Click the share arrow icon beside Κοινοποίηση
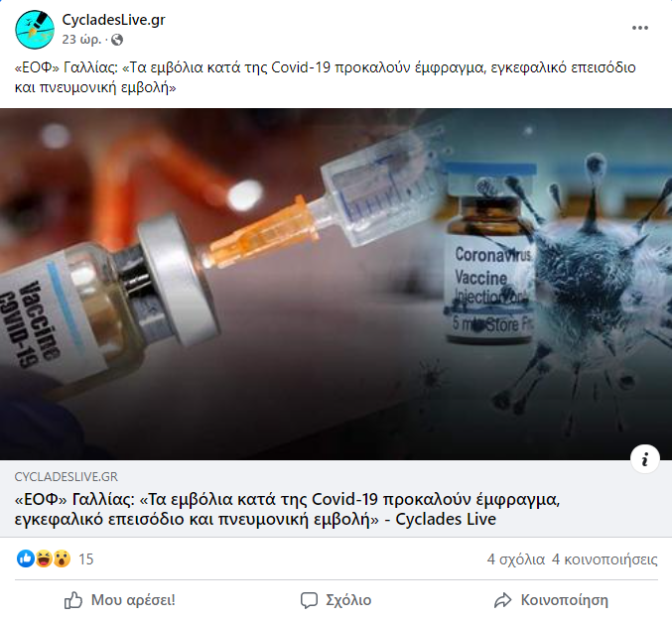The width and height of the screenshot is (672, 619). click(x=502, y=600)
